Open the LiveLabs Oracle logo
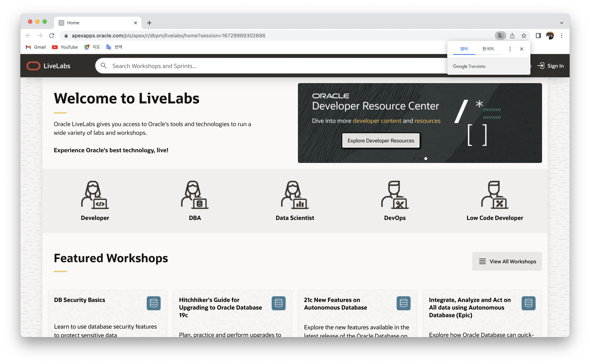Viewport: 590px width, 364px height. coord(33,66)
